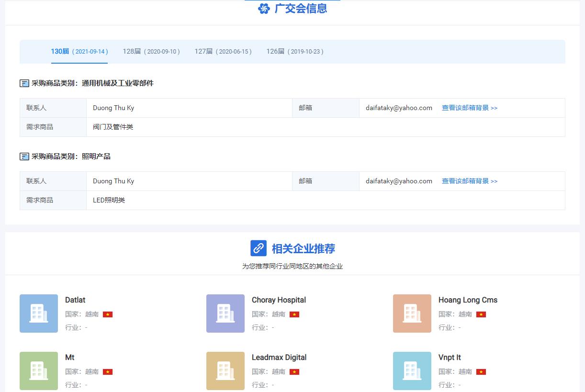Click the 采购商品类别：通用机械及工业零部件 heading

[92, 83]
